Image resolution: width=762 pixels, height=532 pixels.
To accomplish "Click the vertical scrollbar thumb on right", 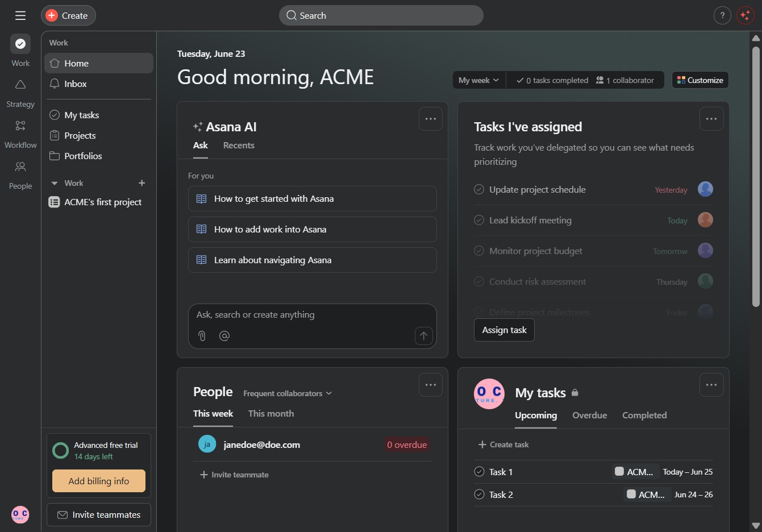I will 756,176.
